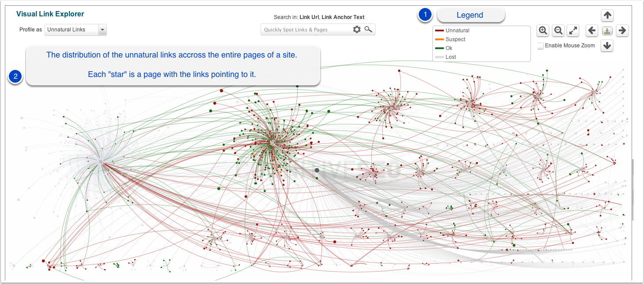Zoom in on the link graph

543,31
